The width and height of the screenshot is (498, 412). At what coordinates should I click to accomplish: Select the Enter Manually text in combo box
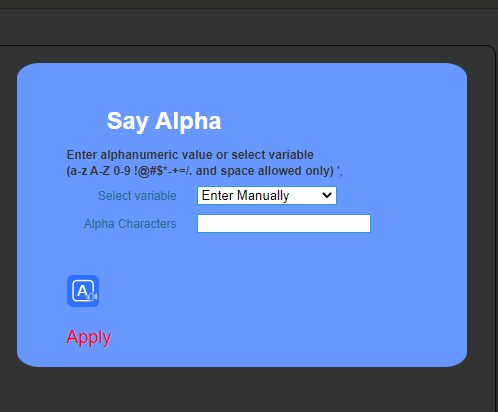[x=245, y=196]
